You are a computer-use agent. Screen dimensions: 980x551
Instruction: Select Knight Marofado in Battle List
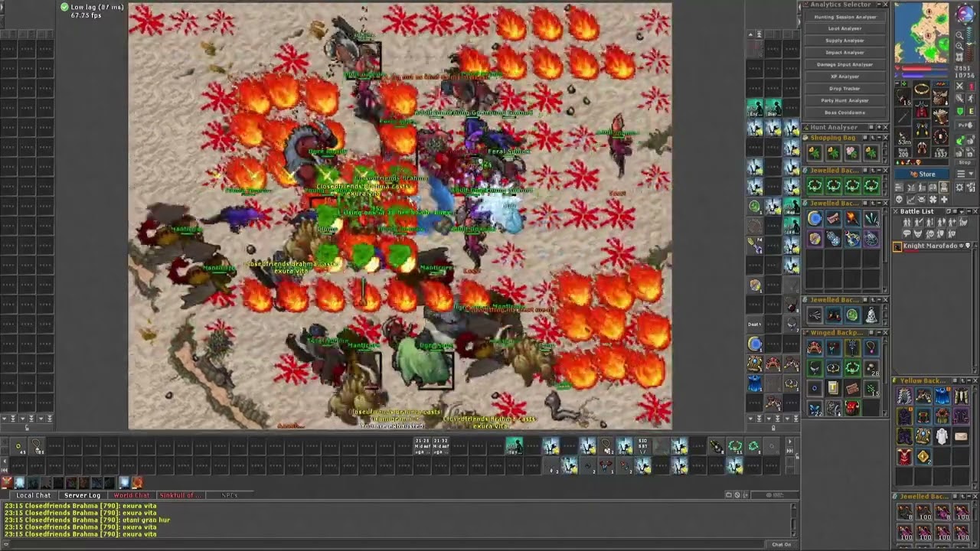(x=933, y=246)
